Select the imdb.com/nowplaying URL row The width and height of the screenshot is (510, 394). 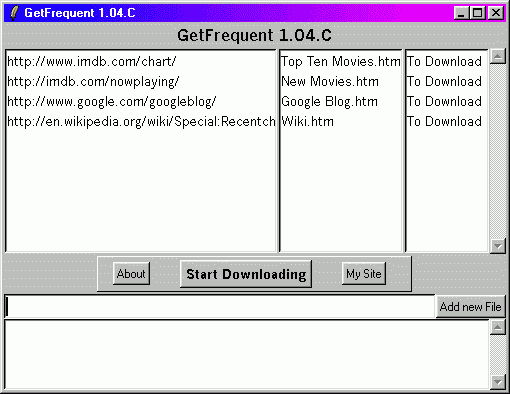coord(141,82)
